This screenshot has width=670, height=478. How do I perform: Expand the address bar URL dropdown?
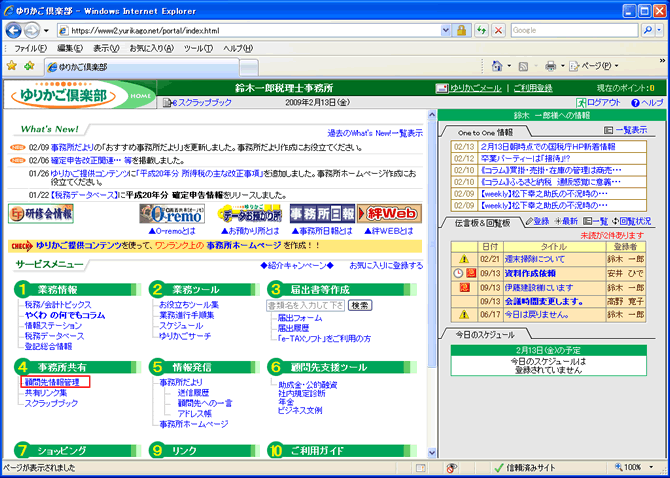click(x=446, y=30)
